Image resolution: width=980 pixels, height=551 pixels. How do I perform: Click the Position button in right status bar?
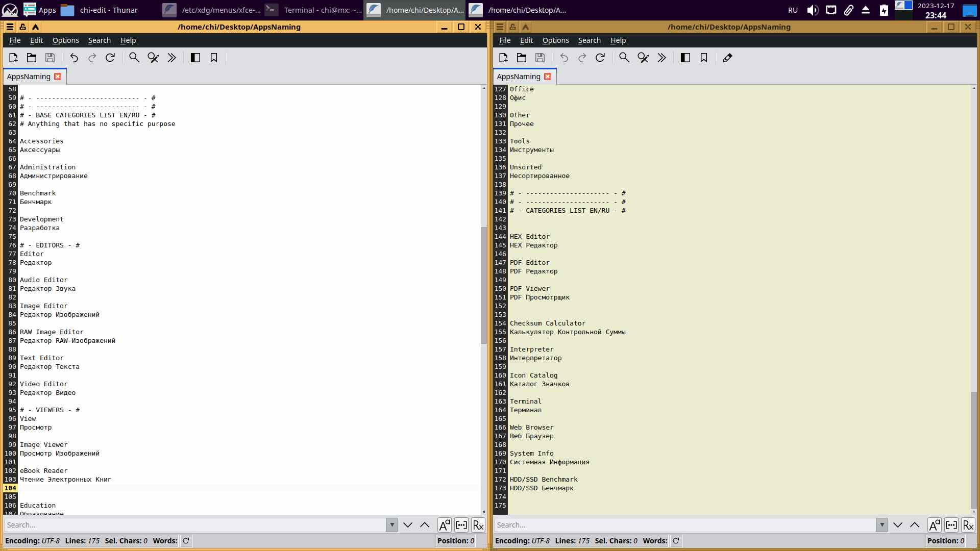(x=945, y=541)
